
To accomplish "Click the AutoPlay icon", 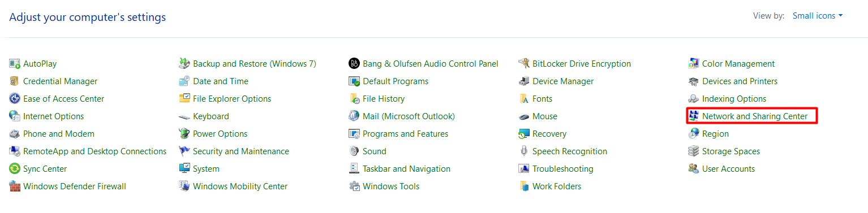I will click(15, 64).
